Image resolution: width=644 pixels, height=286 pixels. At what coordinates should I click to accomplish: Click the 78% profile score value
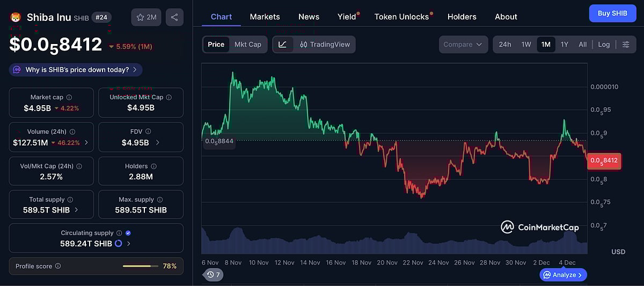tap(170, 266)
